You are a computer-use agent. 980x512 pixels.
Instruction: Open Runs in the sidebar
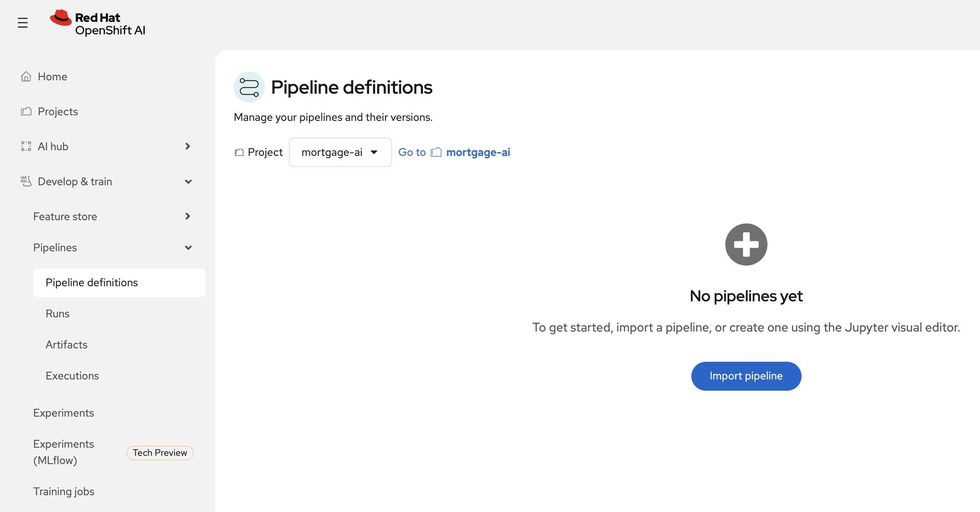tap(57, 313)
